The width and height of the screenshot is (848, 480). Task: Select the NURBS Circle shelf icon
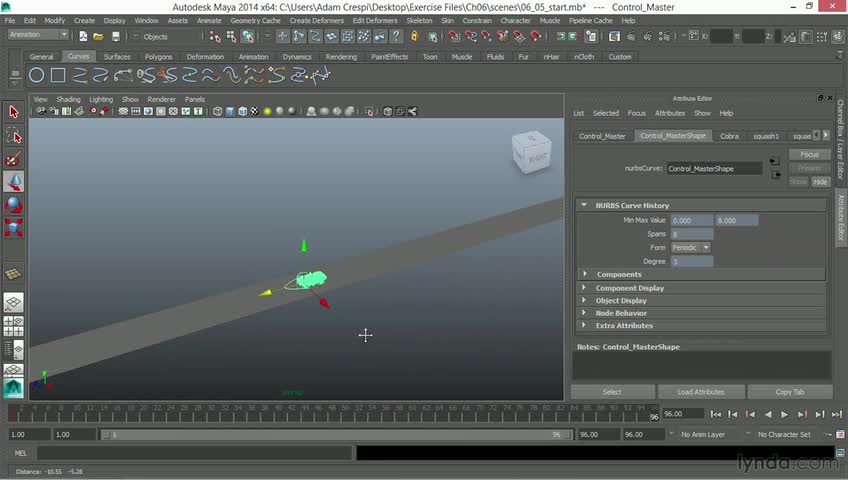pos(37,76)
